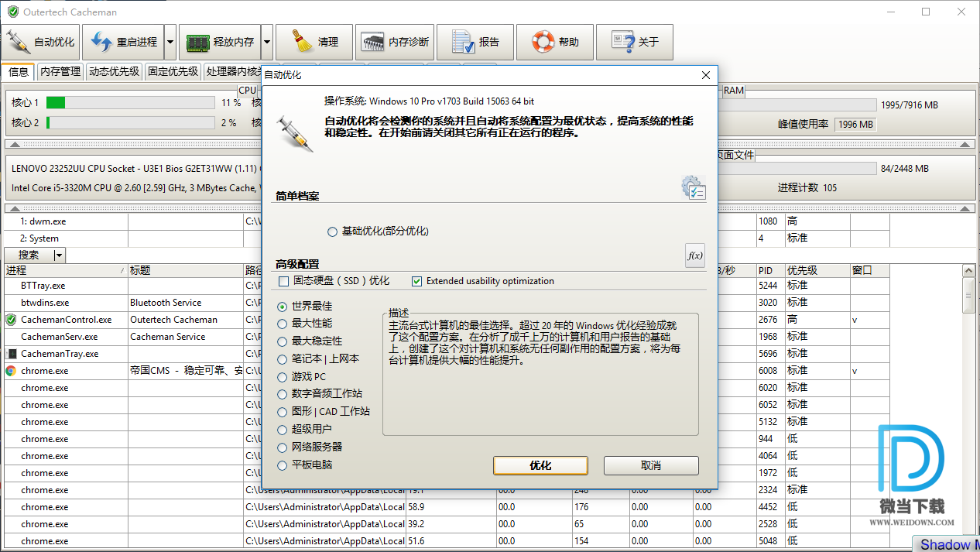Select the 游戏 PC profile

click(302, 377)
